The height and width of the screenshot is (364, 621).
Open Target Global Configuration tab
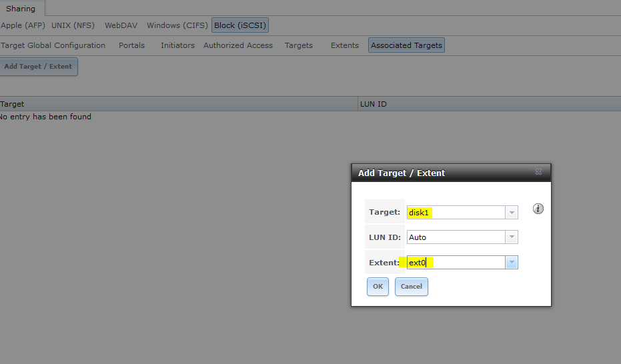point(53,45)
